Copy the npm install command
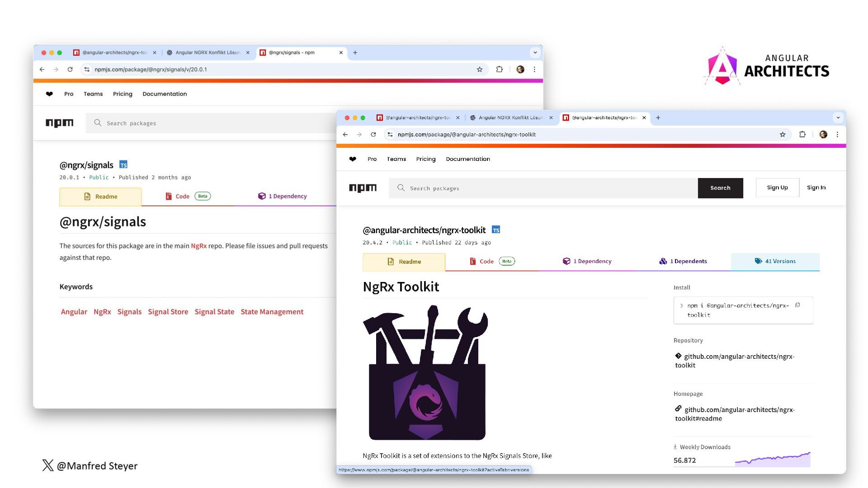 tap(797, 305)
